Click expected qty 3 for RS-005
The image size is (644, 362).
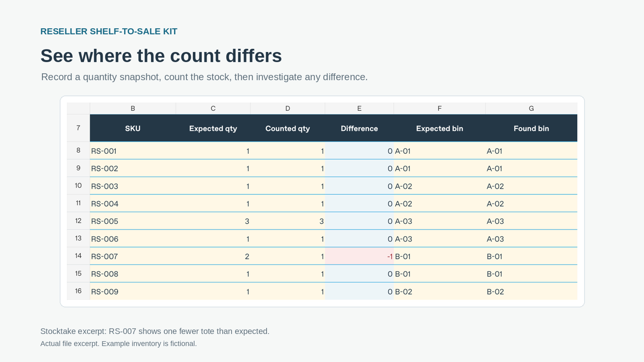(x=213, y=221)
